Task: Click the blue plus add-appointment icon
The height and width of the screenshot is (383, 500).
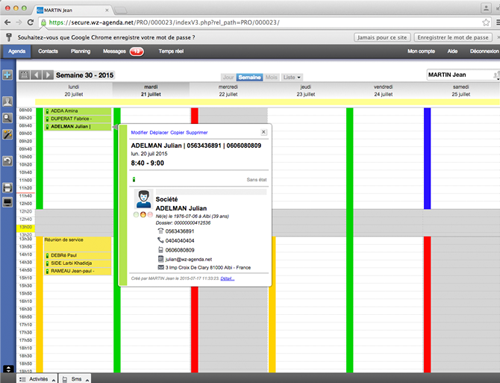Action: [x=7, y=75]
